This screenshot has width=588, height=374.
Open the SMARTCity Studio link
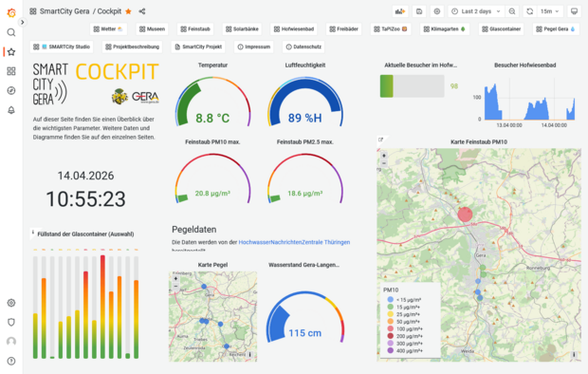coord(62,47)
